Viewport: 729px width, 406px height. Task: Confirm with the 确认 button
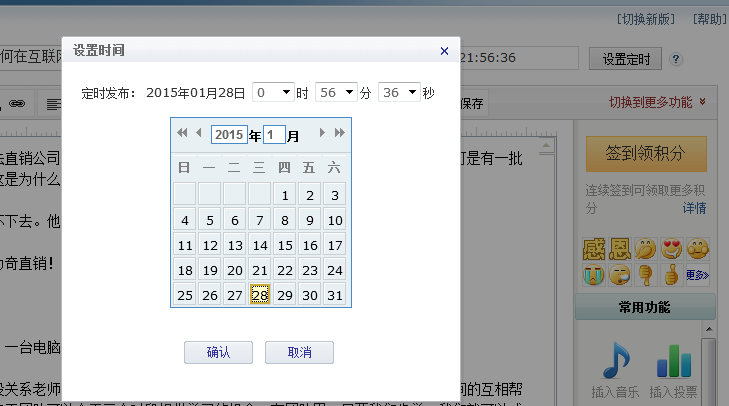tap(219, 353)
